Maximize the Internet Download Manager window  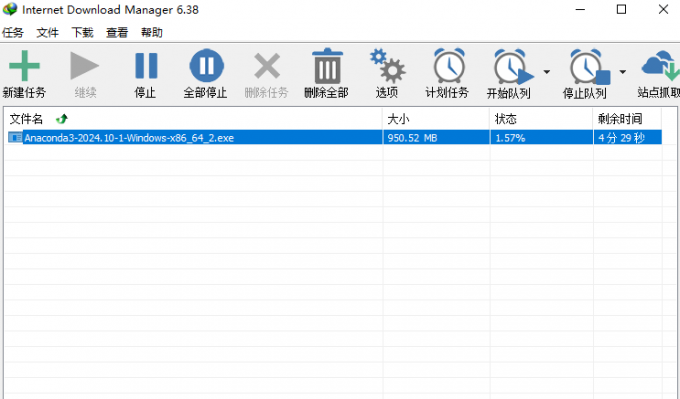point(621,10)
